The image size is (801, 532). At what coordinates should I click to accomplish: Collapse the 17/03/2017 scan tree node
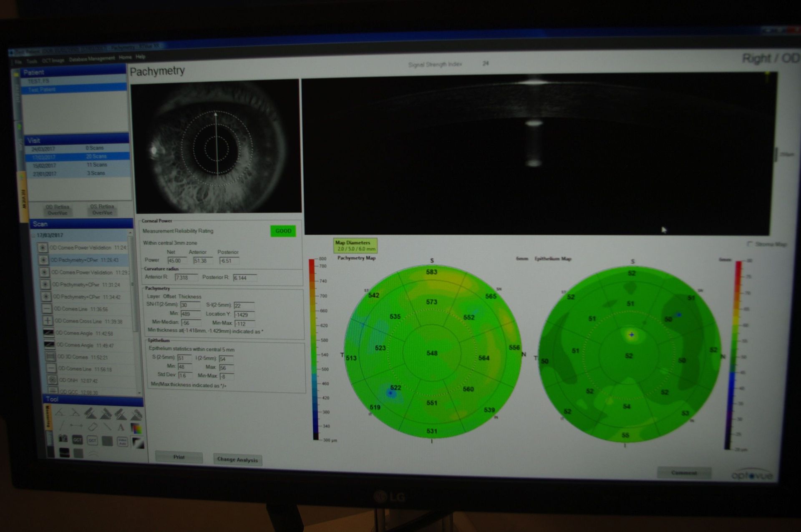(33, 236)
